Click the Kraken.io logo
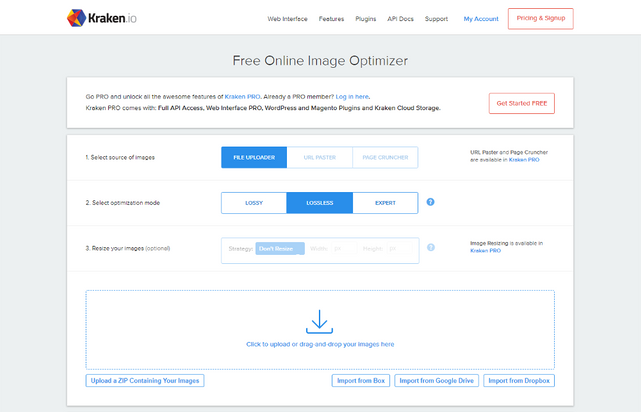 pos(102,18)
